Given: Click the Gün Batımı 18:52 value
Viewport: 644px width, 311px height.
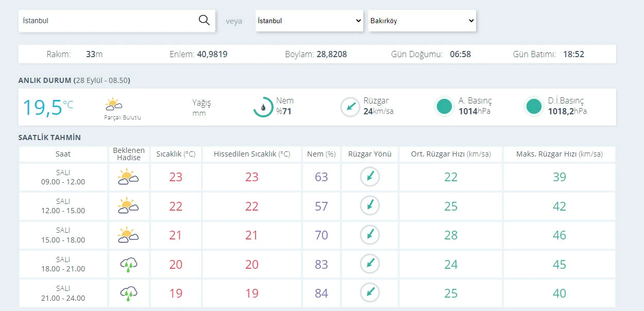Looking at the screenshot, I should pyautogui.click(x=573, y=54).
